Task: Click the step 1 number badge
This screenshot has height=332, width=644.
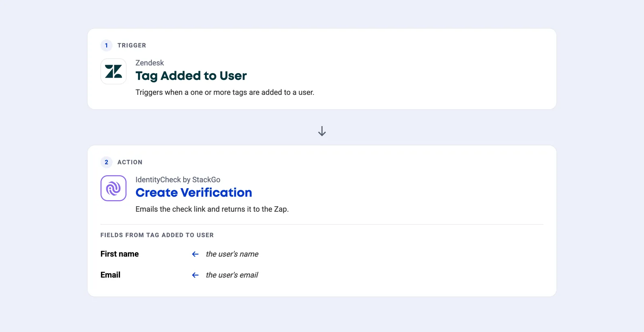Action: point(106,45)
